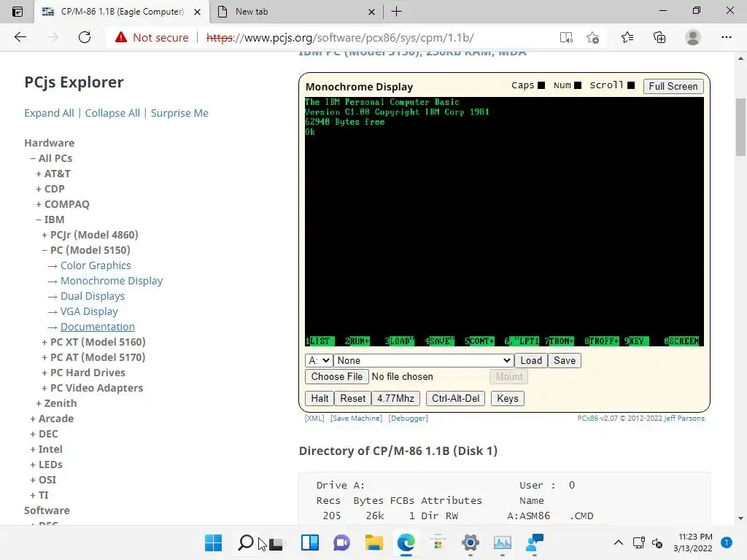Expand the Arcade tree node

point(52,419)
